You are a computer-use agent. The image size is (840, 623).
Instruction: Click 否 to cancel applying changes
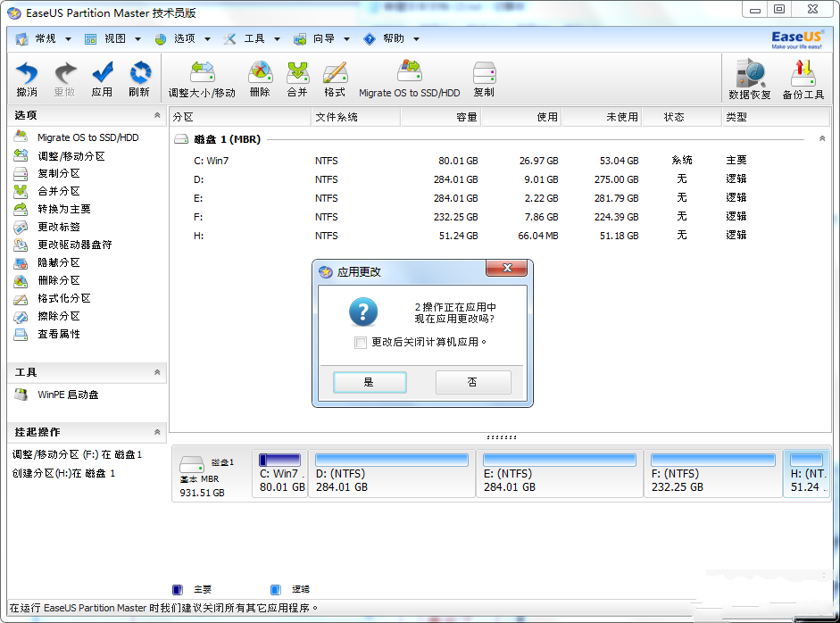click(x=473, y=383)
